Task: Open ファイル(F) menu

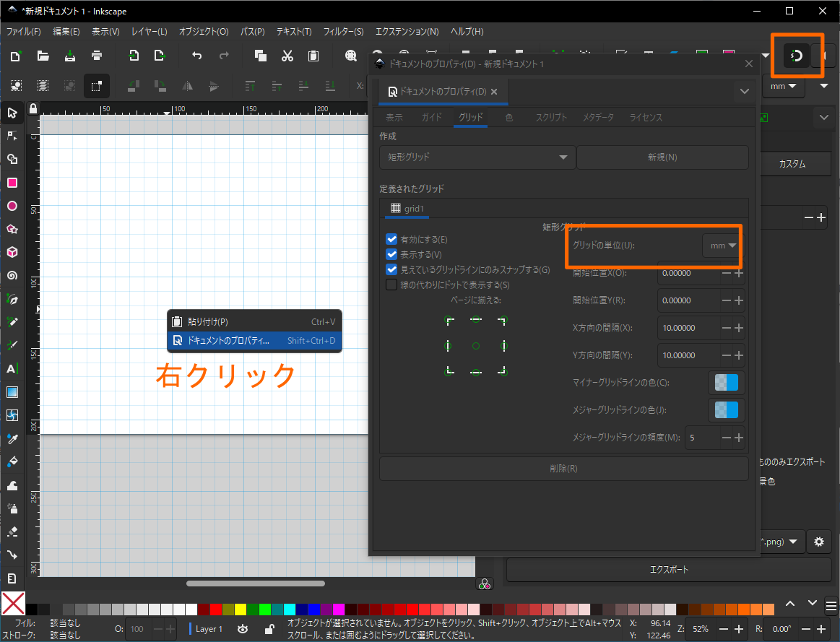Action: (24, 32)
